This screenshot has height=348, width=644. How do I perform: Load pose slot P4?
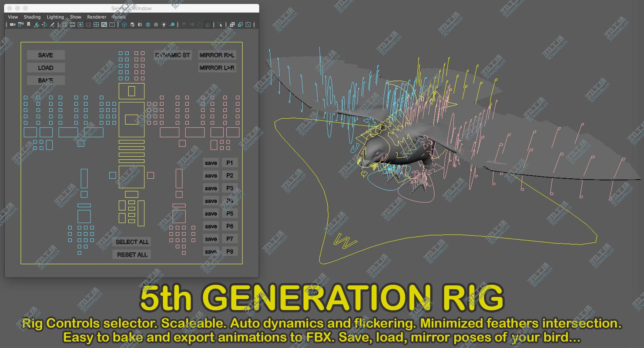(x=230, y=201)
